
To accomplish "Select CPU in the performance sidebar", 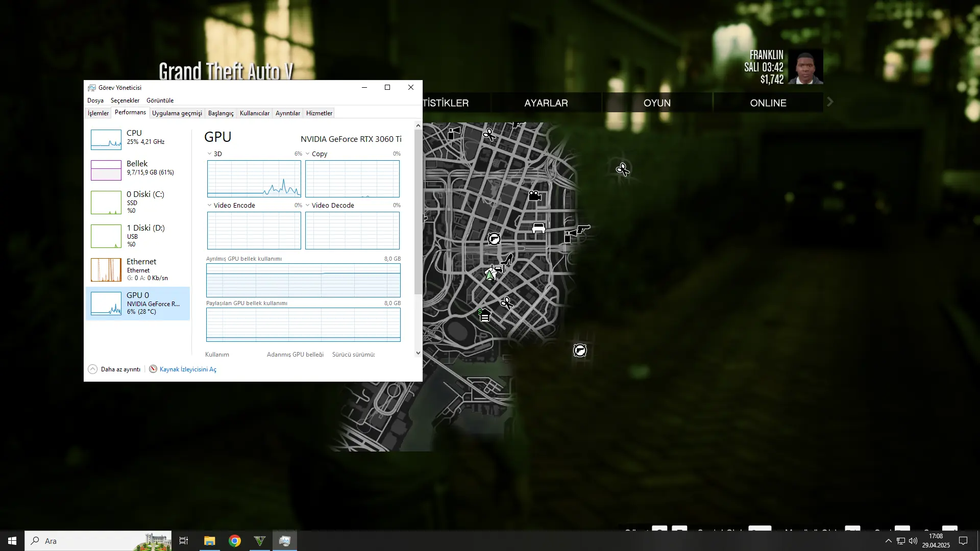I will pyautogui.click(x=138, y=139).
